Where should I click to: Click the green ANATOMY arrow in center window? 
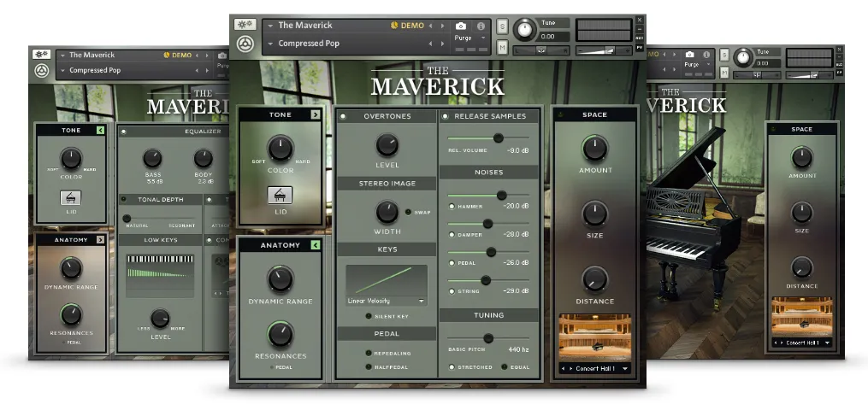316,245
